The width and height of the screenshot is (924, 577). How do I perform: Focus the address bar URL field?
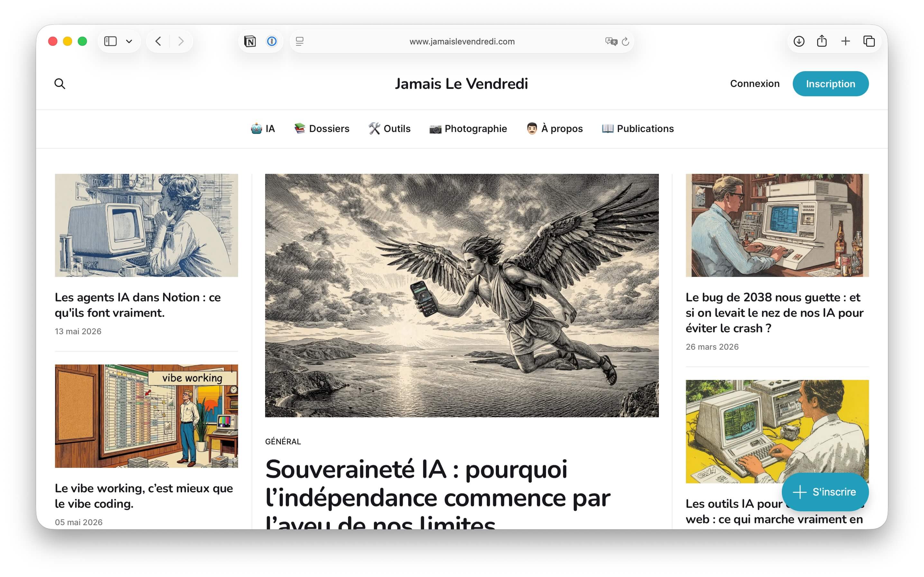(462, 41)
